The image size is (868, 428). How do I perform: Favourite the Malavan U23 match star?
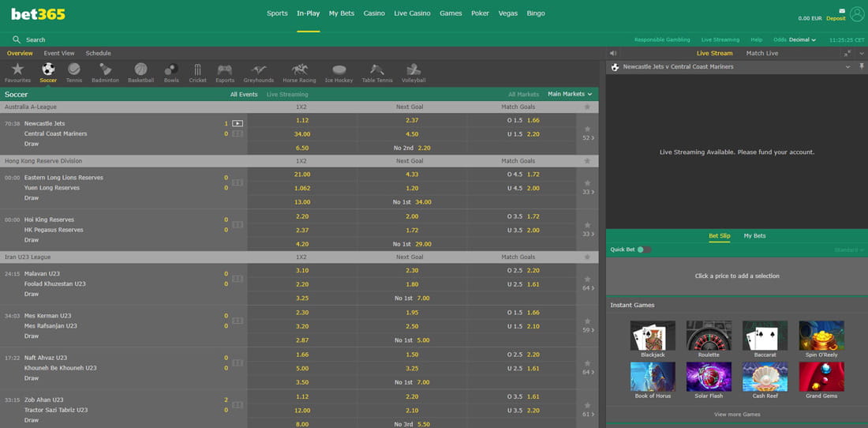click(587, 279)
